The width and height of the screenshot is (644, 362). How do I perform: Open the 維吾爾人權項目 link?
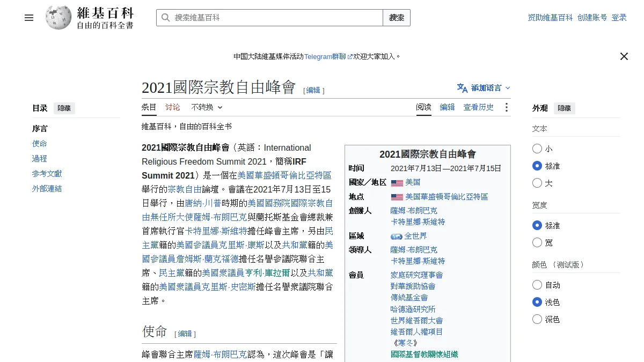(x=417, y=332)
